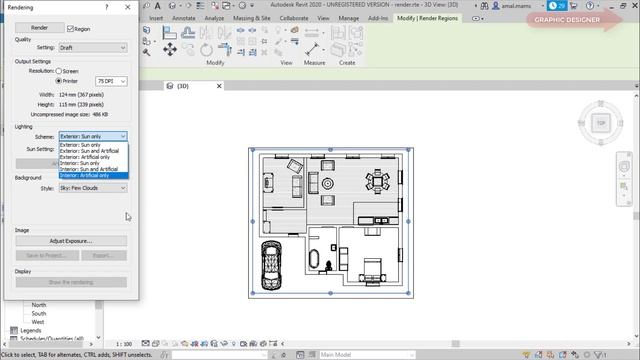Screen dimensions: 640x360
Task: Open the Massing & Site ribbon tab
Action: 251,18
